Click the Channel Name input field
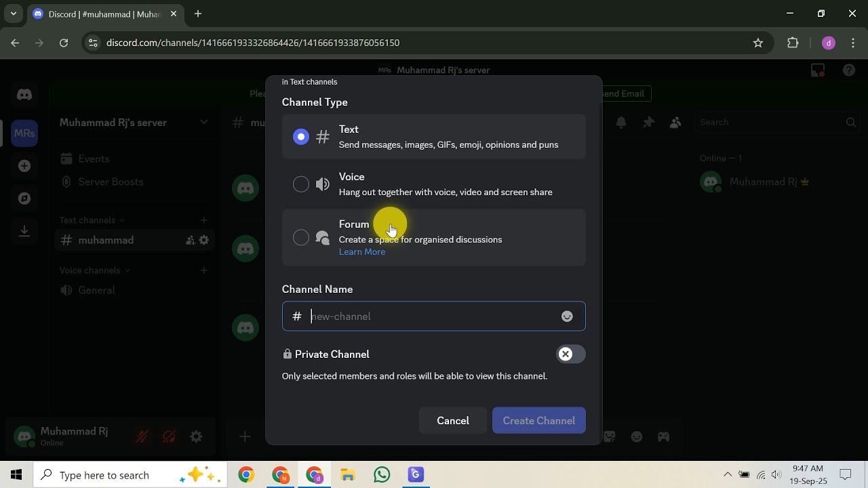Viewport: 868px width, 488px height. click(433, 316)
